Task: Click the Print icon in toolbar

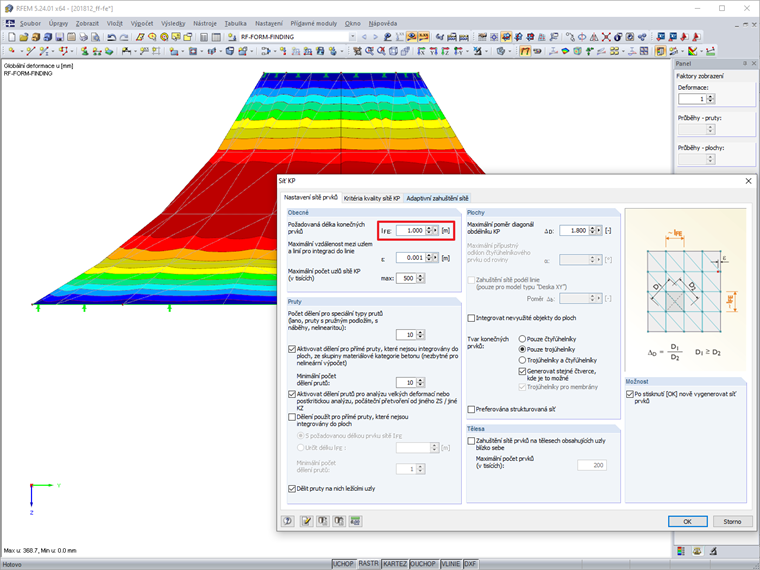Action: [83, 37]
